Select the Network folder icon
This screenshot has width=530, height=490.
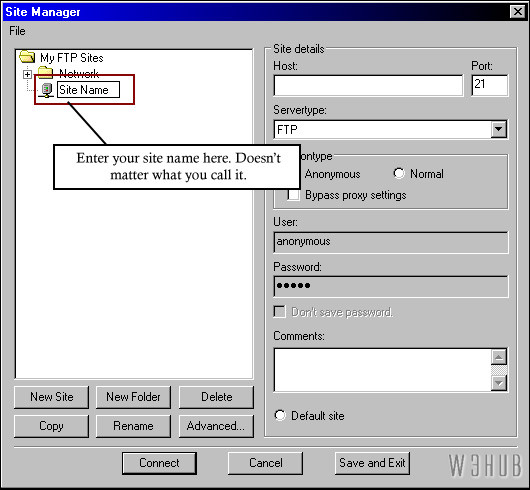45,72
